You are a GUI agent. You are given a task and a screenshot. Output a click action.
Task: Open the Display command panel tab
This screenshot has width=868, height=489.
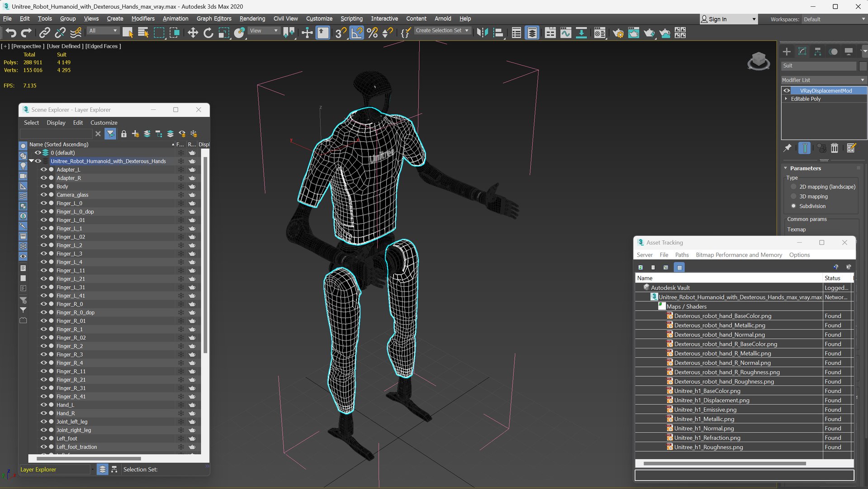pyautogui.click(x=849, y=51)
